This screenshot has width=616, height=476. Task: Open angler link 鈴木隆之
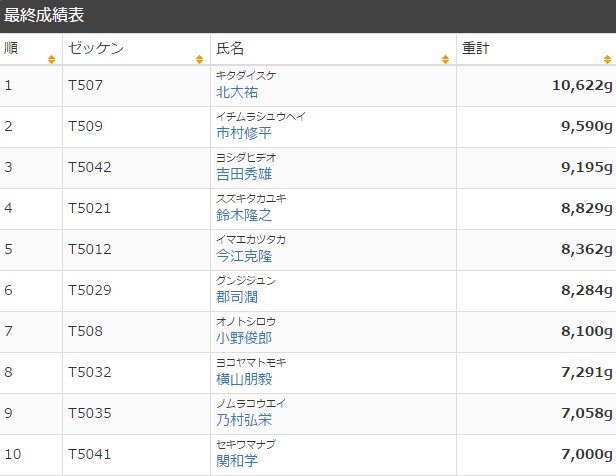243,215
